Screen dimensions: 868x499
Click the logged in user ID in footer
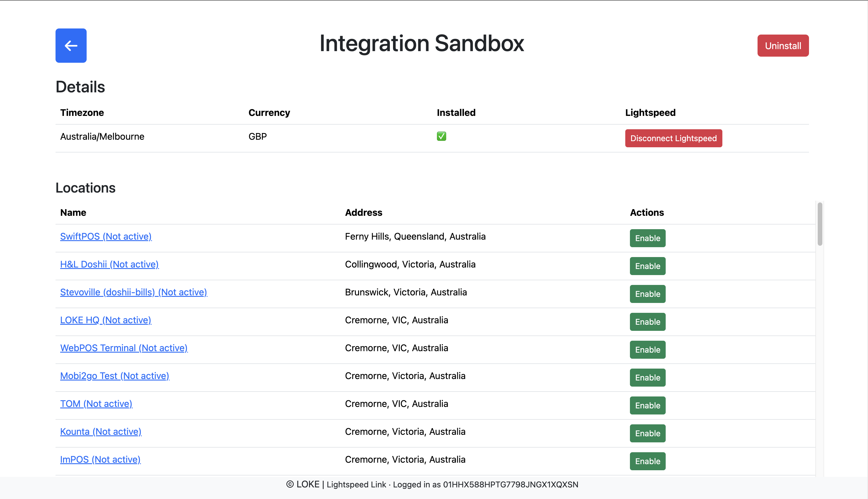click(511, 484)
